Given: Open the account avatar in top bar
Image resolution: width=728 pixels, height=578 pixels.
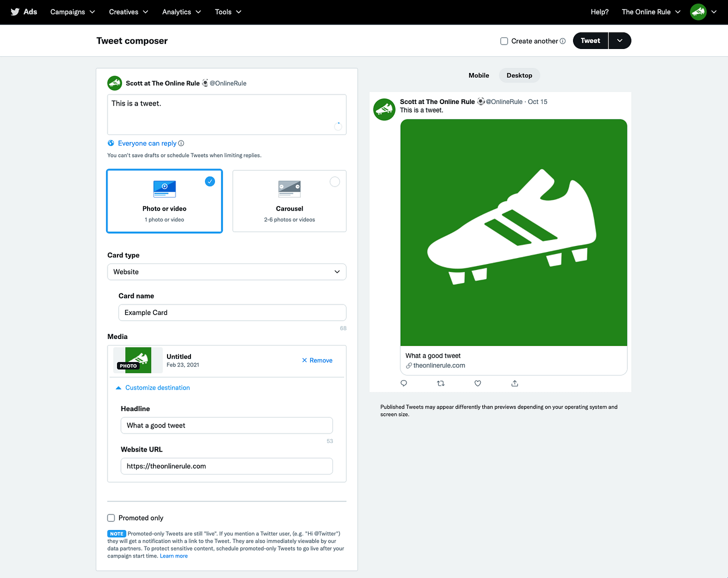Looking at the screenshot, I should click(x=698, y=12).
